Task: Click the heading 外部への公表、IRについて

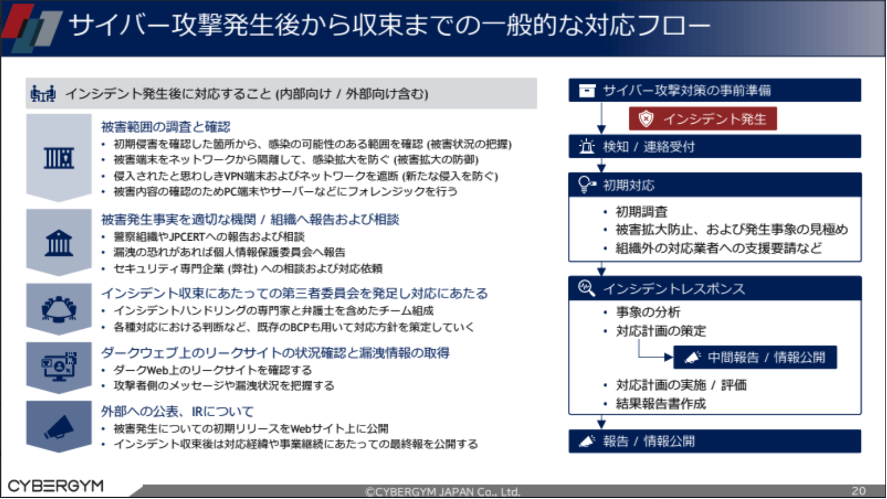Action: coord(177,411)
